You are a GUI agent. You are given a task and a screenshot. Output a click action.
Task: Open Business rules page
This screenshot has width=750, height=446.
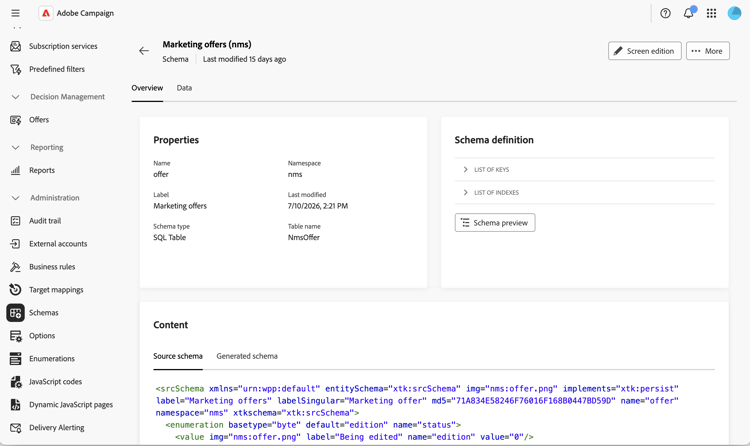coord(52,267)
